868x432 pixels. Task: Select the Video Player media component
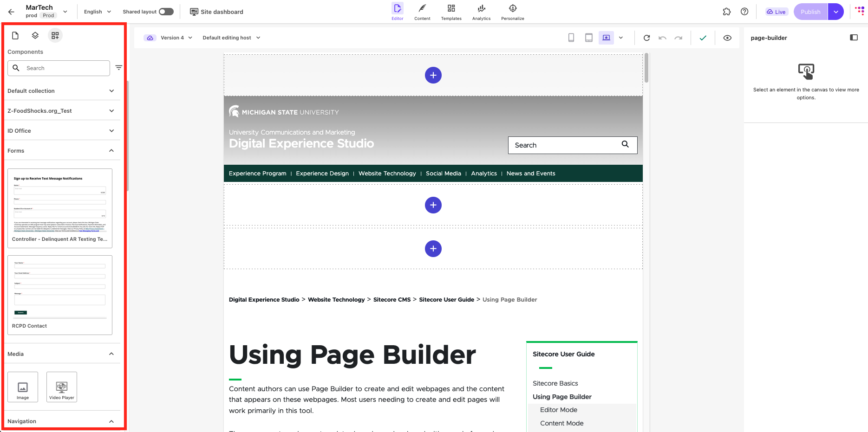coord(62,387)
